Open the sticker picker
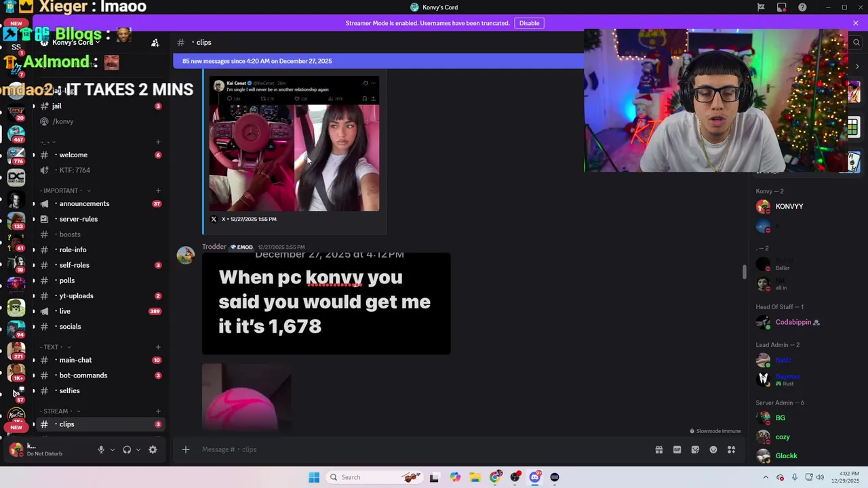Screen dimensions: 868x488 point(695,449)
